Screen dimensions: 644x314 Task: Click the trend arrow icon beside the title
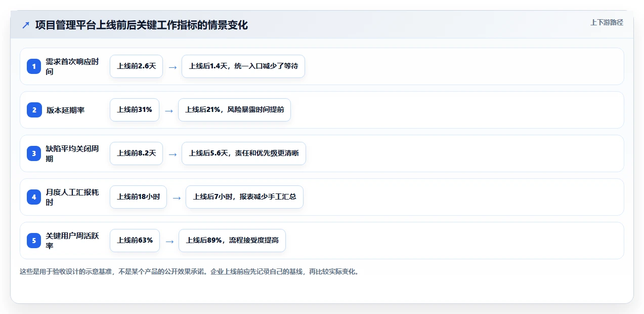26,25
